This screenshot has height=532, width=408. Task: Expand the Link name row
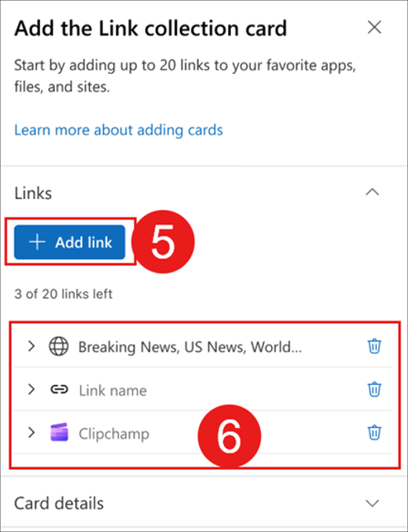[31, 390]
